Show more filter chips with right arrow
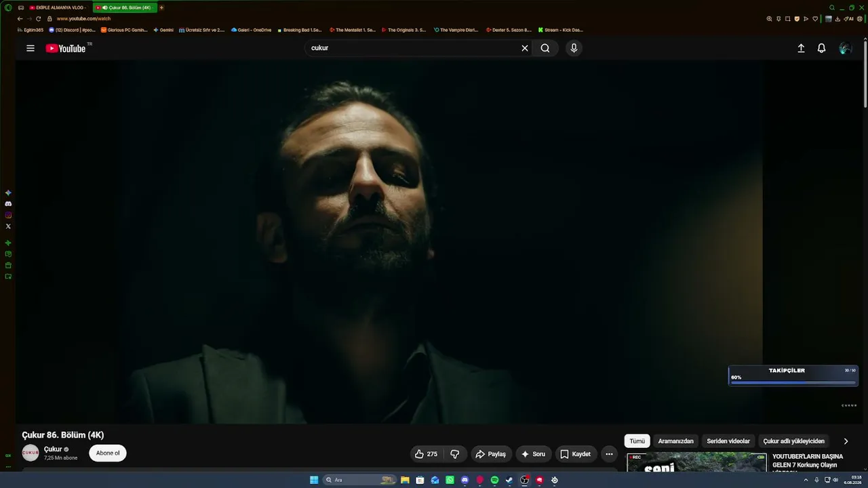 846,441
